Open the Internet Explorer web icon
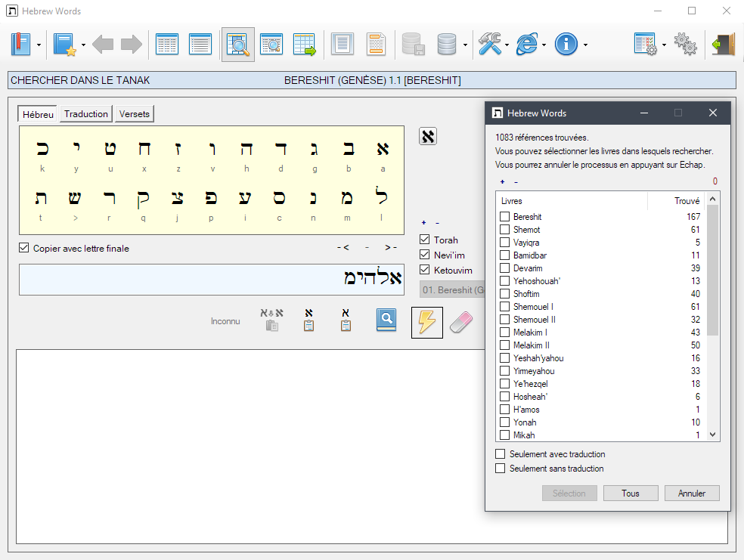The height and width of the screenshot is (560, 744). [527, 45]
